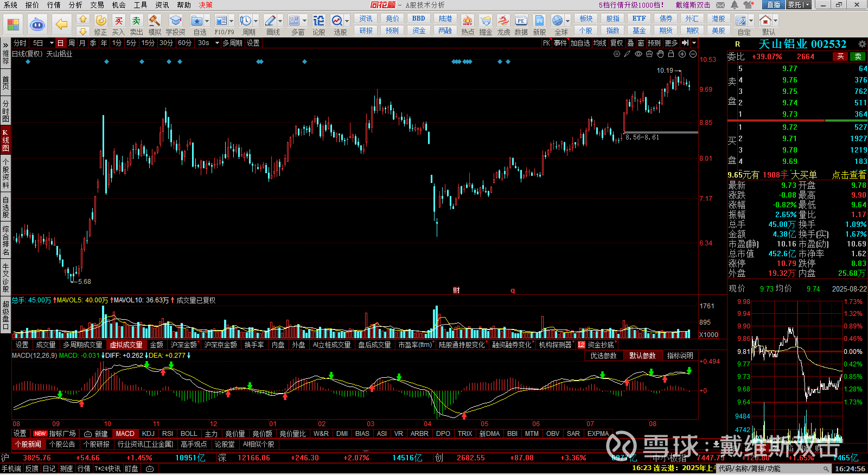Toggle 事件 events markers
Viewport: 868px width, 475px height.
pos(560,43)
